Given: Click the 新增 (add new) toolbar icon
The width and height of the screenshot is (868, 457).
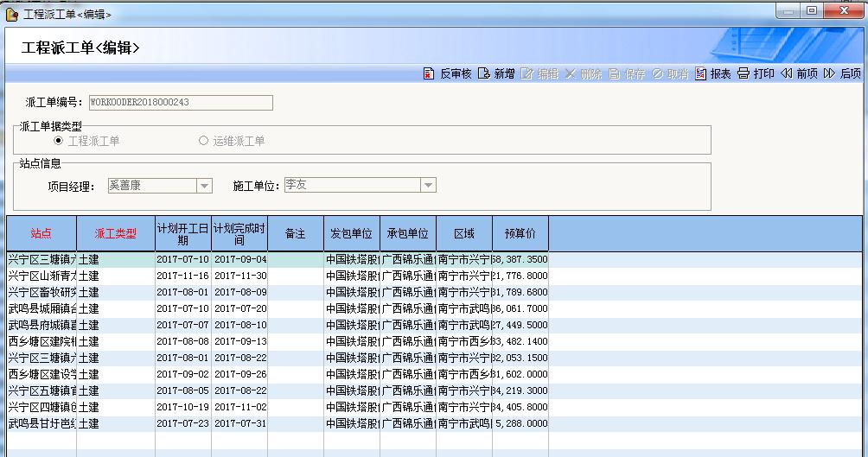Looking at the screenshot, I should click(x=484, y=74).
